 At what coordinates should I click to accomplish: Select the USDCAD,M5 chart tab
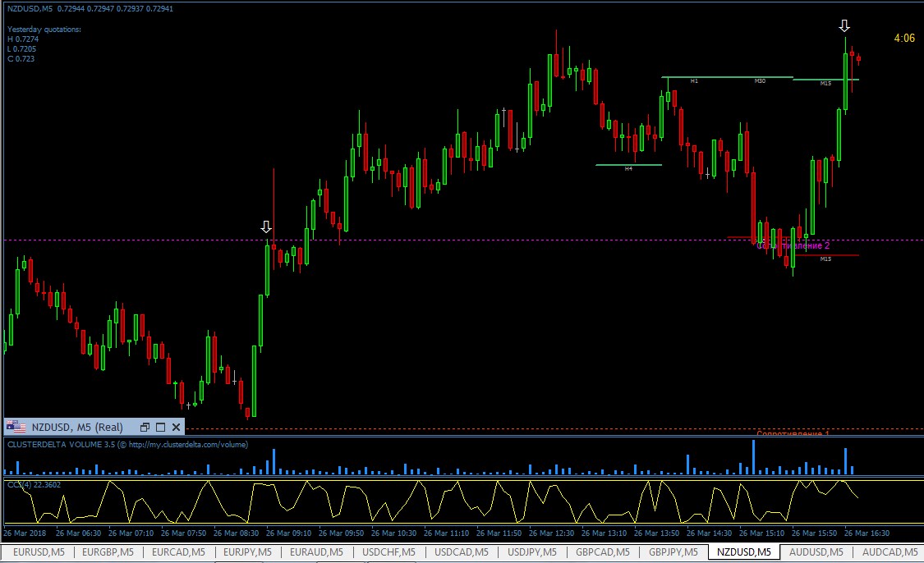pyautogui.click(x=462, y=552)
